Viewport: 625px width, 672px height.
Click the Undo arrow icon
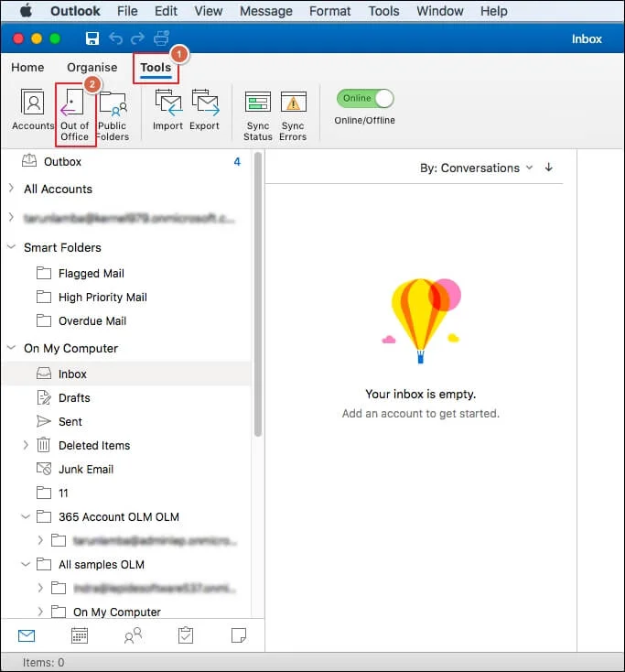(115, 38)
